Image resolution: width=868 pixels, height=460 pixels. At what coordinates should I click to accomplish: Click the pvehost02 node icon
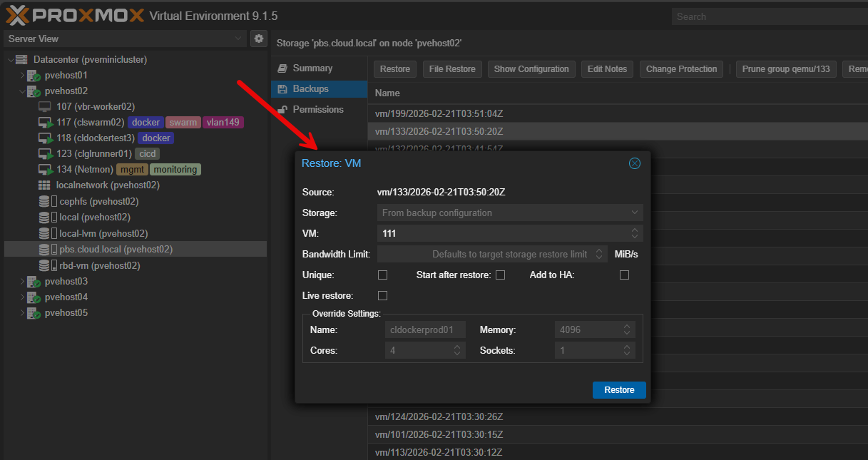[x=34, y=91]
